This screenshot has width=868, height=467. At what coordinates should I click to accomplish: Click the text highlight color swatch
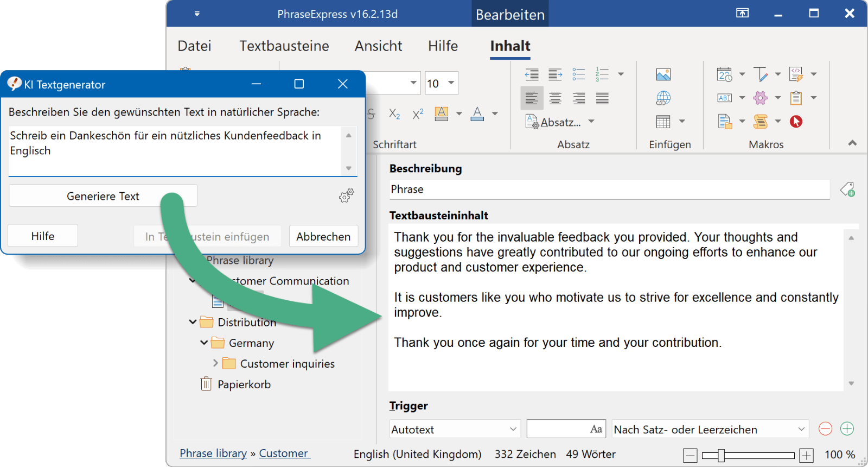click(x=442, y=114)
